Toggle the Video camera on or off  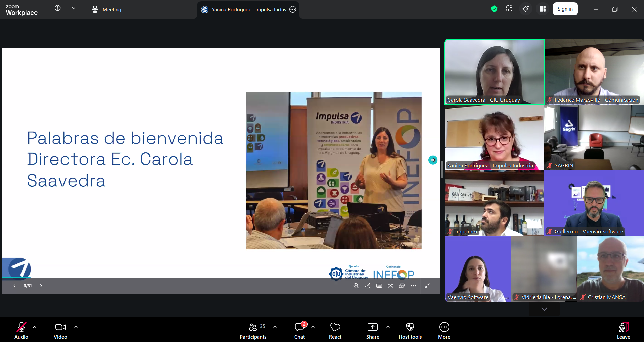60,331
